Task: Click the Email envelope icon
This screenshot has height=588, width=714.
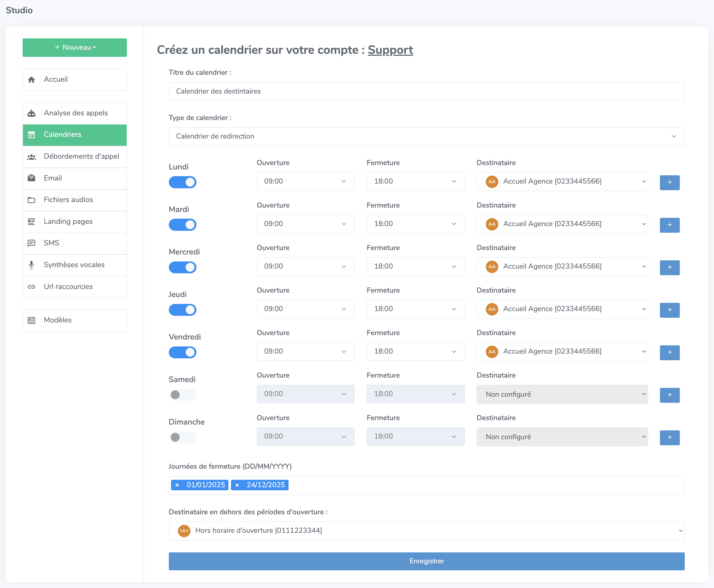Action: [x=31, y=178]
